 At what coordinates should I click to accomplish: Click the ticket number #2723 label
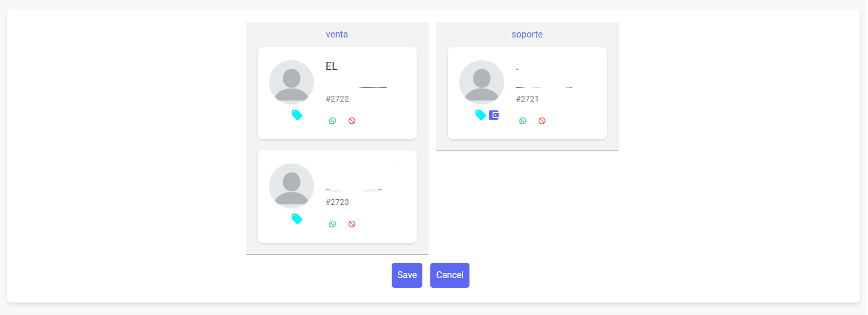pos(337,202)
